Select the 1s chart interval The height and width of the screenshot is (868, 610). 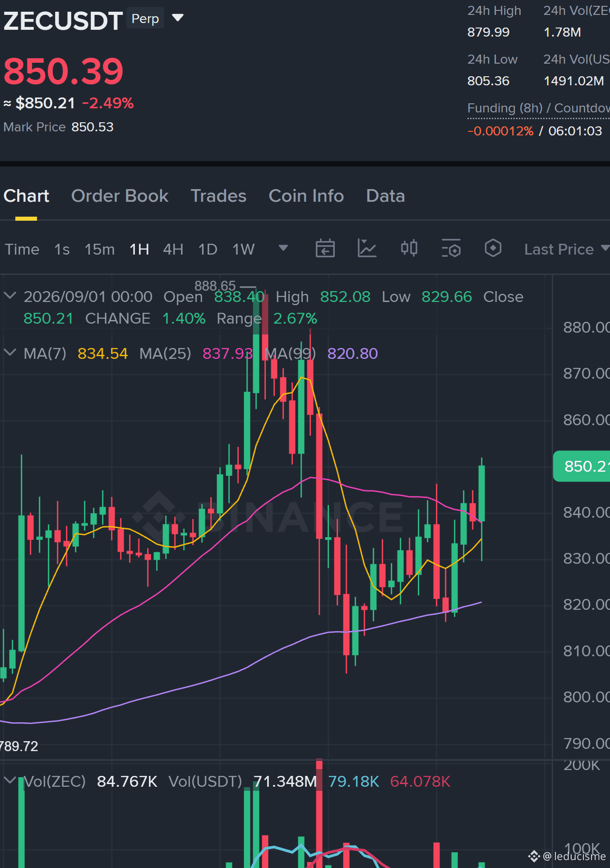pos(62,249)
